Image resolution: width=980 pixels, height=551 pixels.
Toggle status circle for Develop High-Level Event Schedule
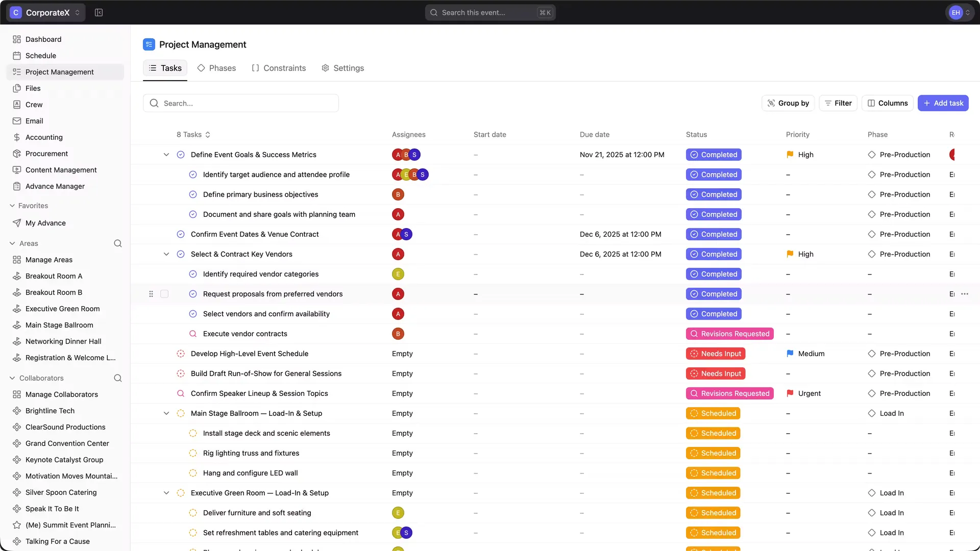[x=181, y=354]
